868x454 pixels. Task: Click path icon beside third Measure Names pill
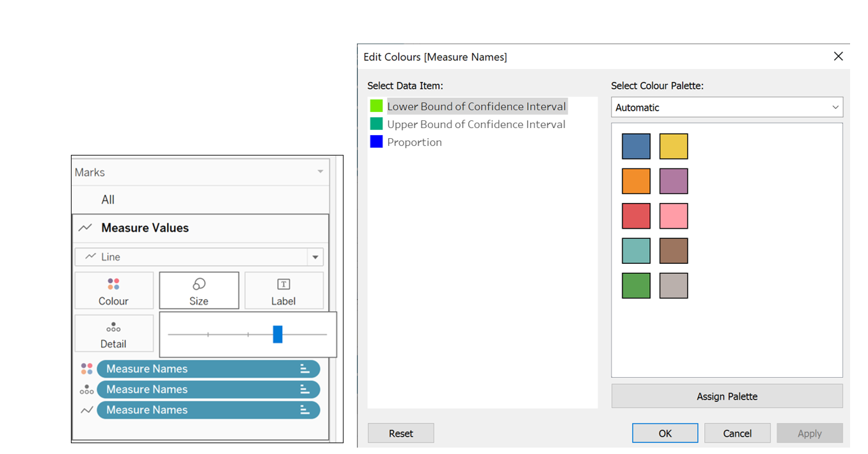[x=86, y=410]
